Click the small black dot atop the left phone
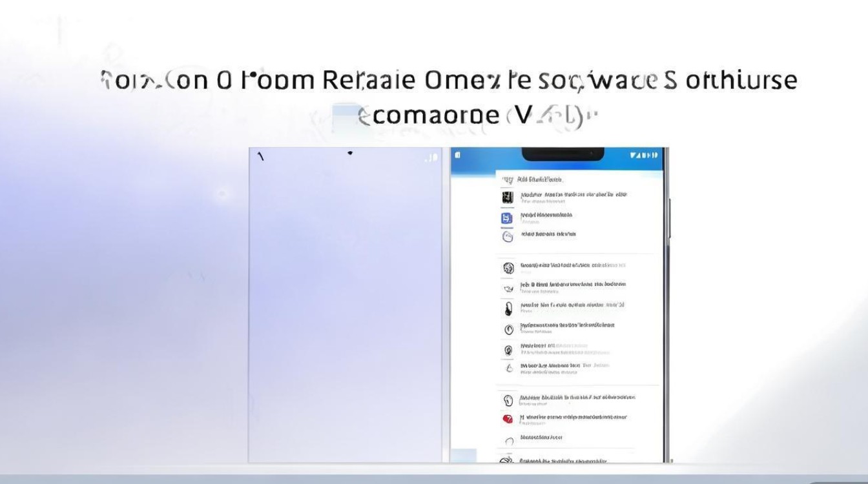This screenshot has height=484, width=868. click(350, 154)
